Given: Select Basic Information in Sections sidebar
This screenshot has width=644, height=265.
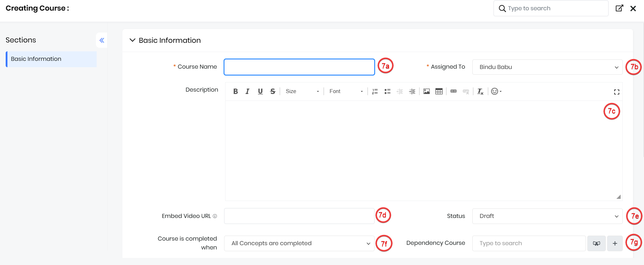Looking at the screenshot, I should click(x=51, y=59).
